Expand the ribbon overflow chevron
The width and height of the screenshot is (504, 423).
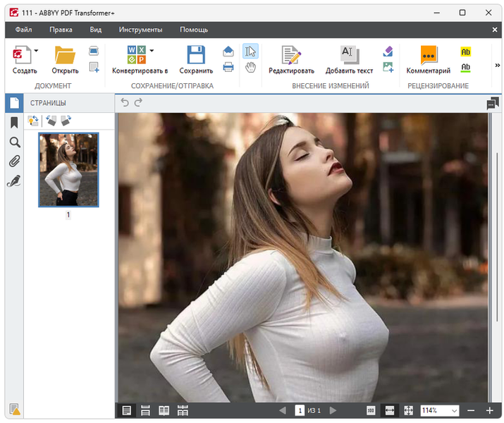497,66
